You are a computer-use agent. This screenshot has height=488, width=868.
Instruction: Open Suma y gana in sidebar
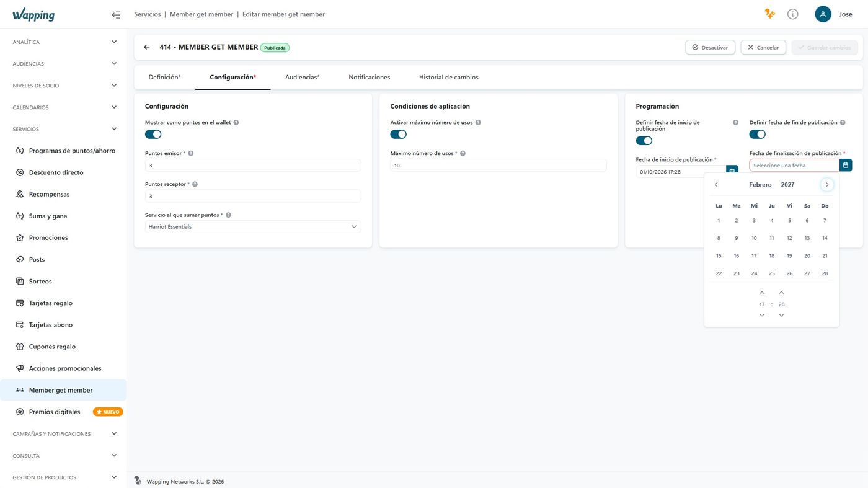click(x=64, y=216)
